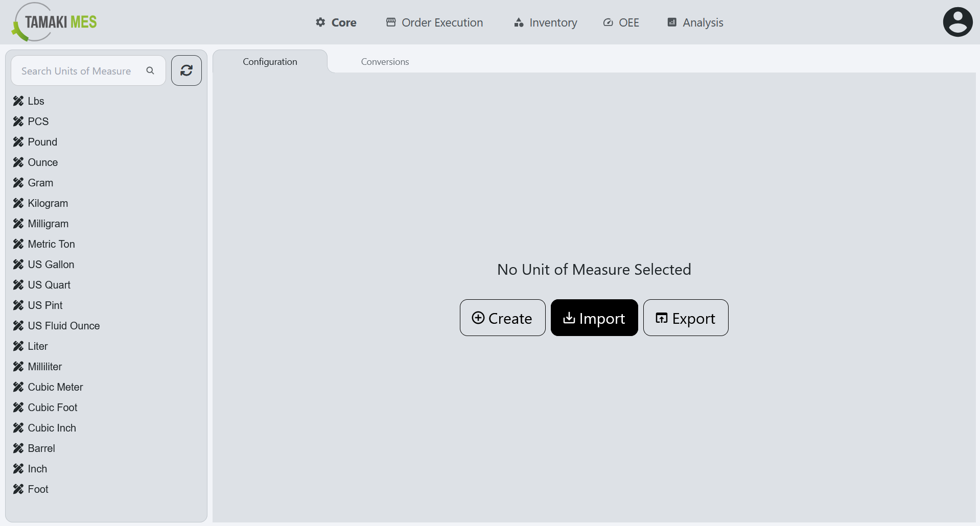980x526 pixels.
Task: Click the Export button
Action: pos(685,318)
